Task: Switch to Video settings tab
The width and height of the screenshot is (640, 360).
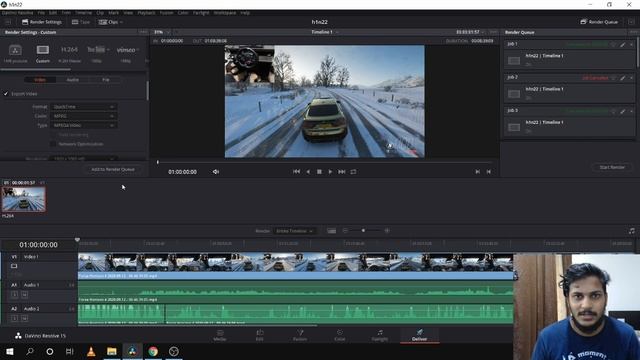Action: (x=40, y=80)
